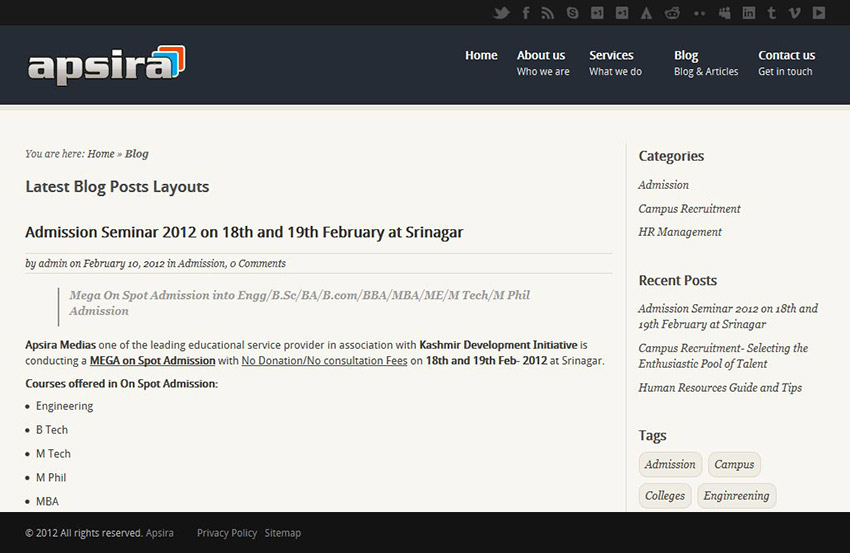
Task: Open the Facebook social icon
Action: pyautogui.click(x=526, y=12)
